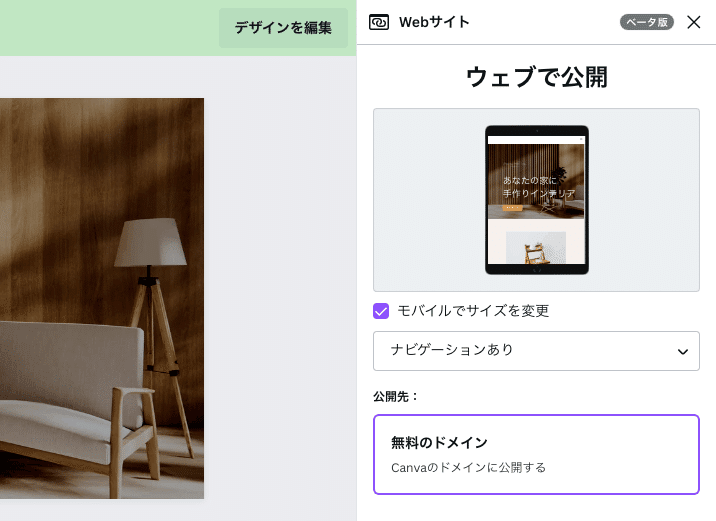Click the Webサイト panel icon

(379, 22)
